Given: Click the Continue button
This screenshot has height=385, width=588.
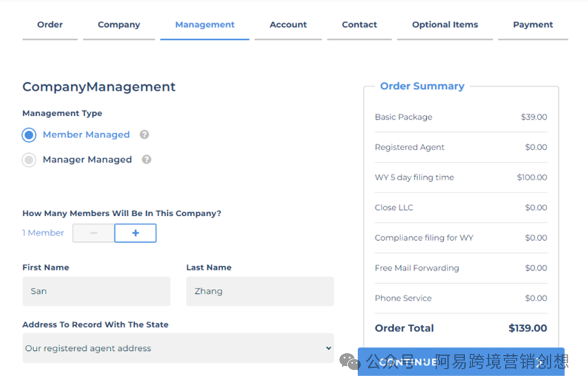Looking at the screenshot, I should click(x=462, y=362).
